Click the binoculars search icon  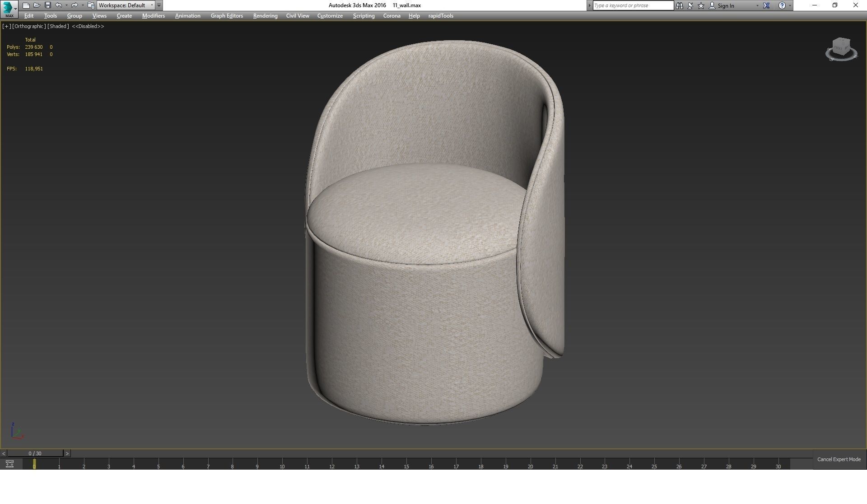click(x=680, y=5)
